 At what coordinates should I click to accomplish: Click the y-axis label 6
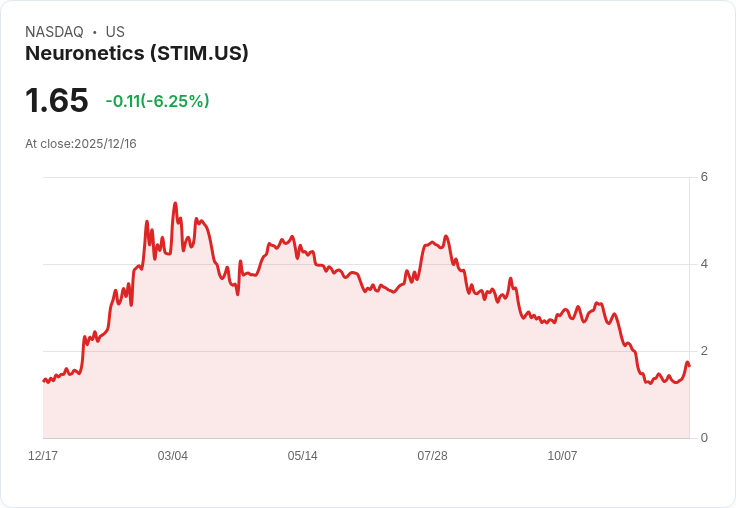(704, 177)
